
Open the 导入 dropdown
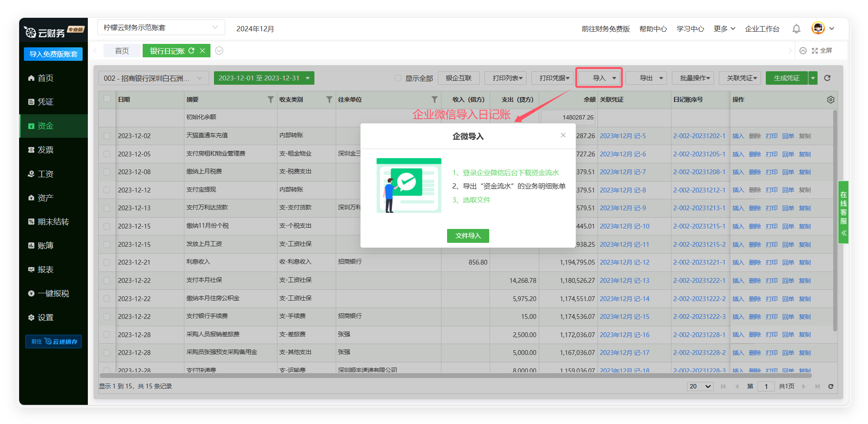tap(599, 78)
